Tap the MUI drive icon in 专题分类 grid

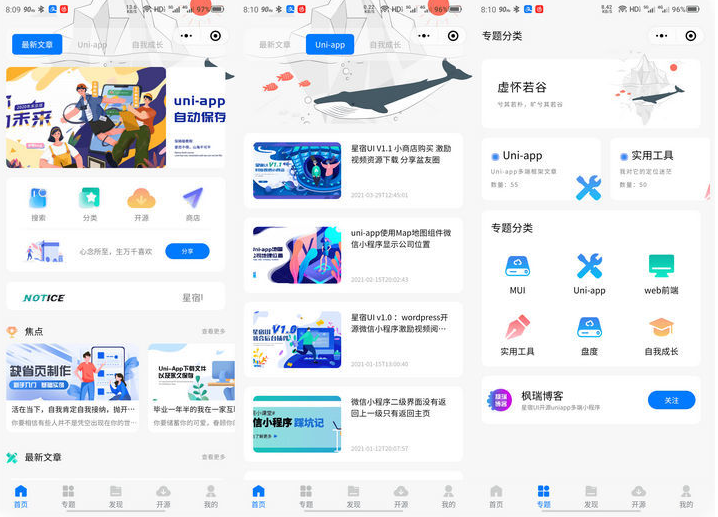517,266
